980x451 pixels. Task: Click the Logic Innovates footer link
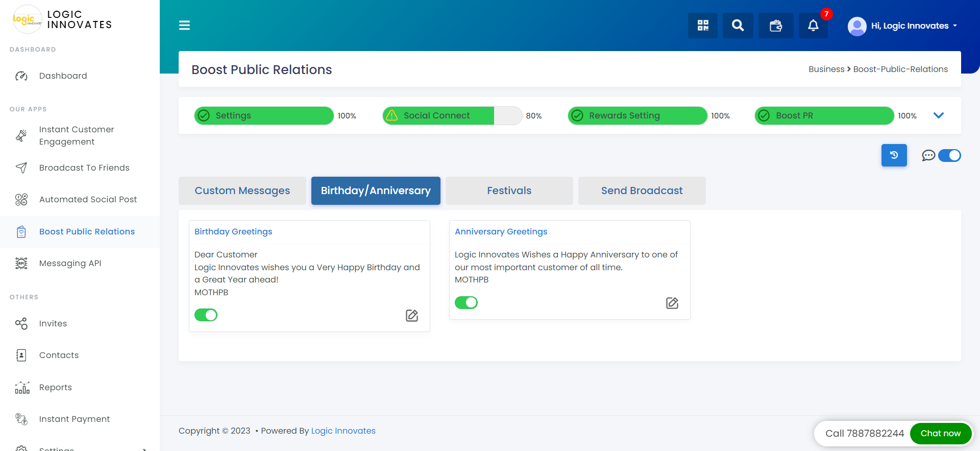click(343, 431)
